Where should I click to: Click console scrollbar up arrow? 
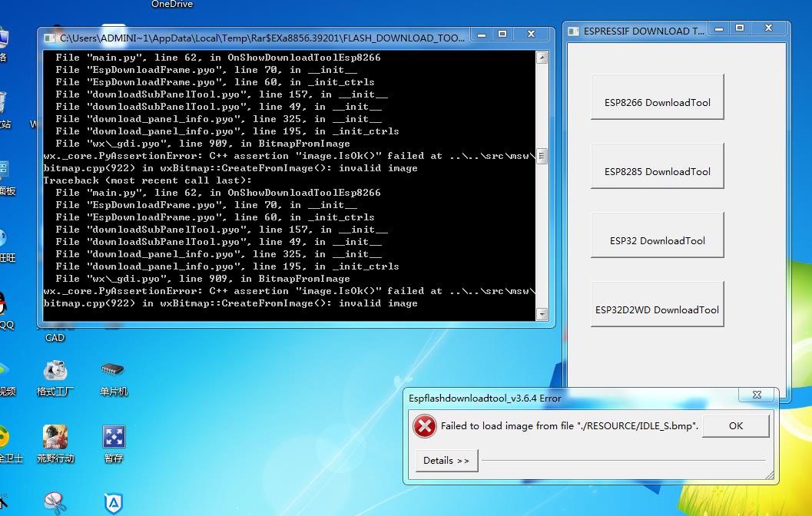[x=542, y=58]
